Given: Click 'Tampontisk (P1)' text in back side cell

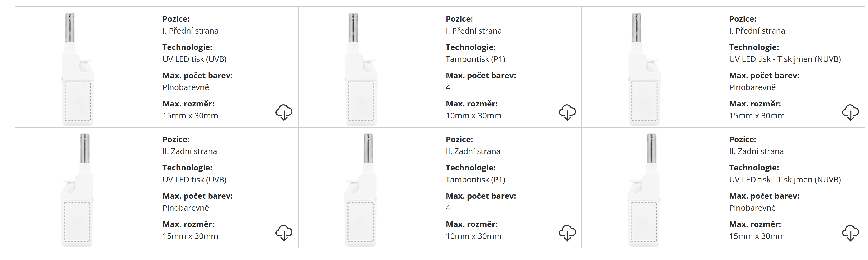Looking at the screenshot, I should coord(475,180).
